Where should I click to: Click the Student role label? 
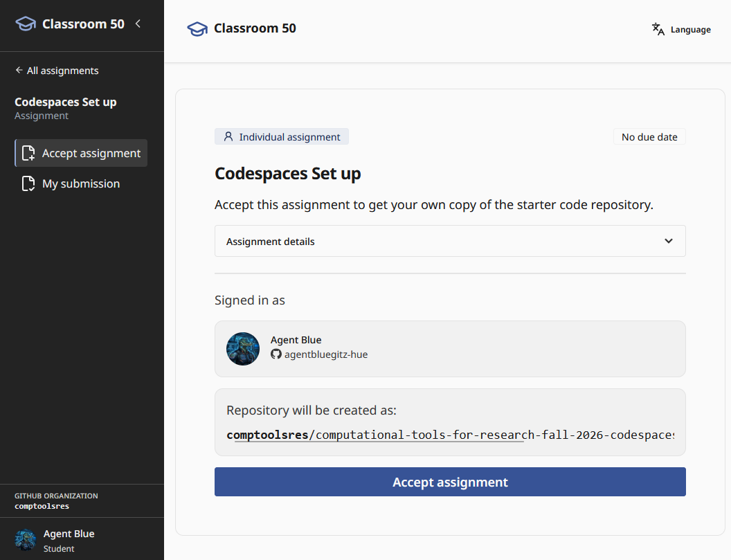[x=59, y=549]
